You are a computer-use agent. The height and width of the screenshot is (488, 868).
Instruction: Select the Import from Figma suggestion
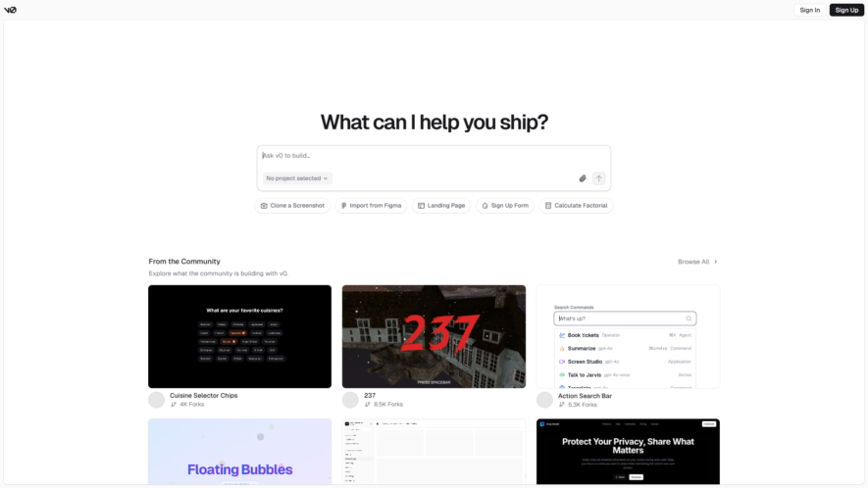click(x=371, y=206)
